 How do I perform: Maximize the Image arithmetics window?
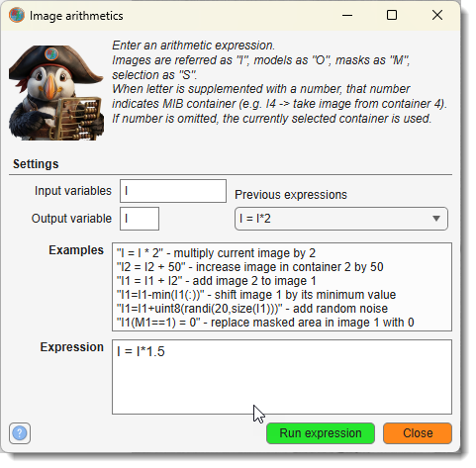pyautogui.click(x=392, y=15)
